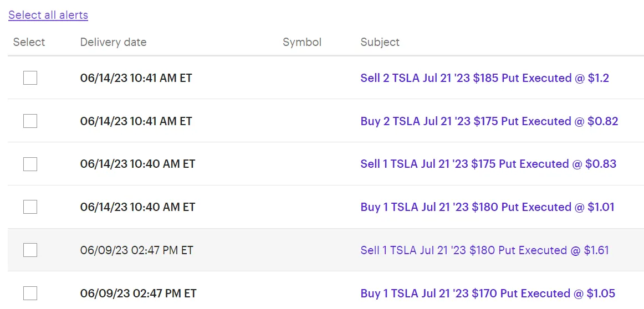This screenshot has height=309, width=644.
Task: Click the 06/14/23 10:41 AM ET date of the $185 Put row
Action: [136, 78]
